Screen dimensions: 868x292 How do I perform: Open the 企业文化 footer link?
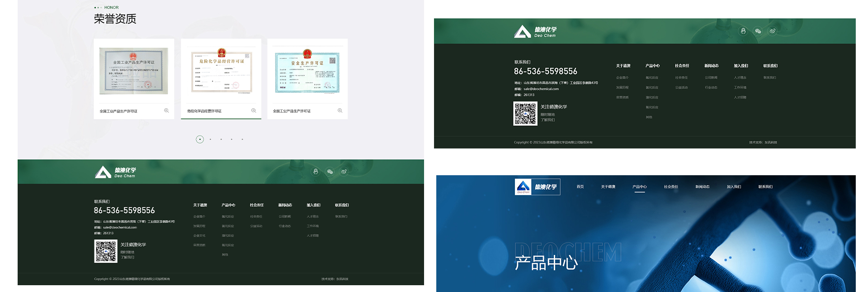[199, 235]
